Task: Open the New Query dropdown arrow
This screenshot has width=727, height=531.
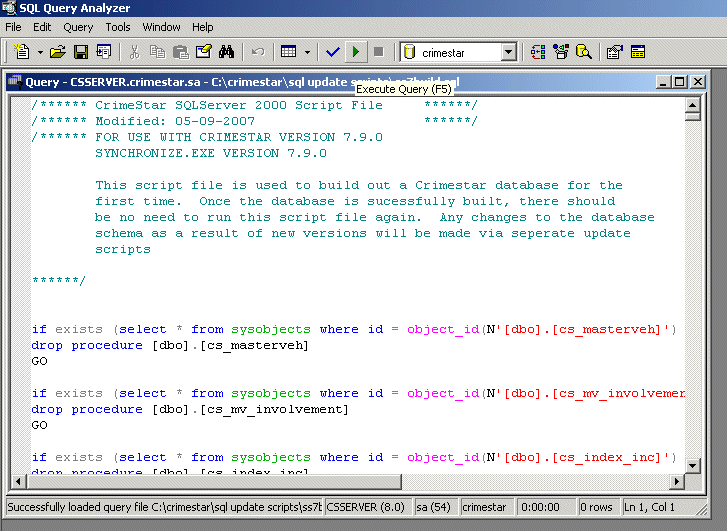Action: (x=40, y=52)
